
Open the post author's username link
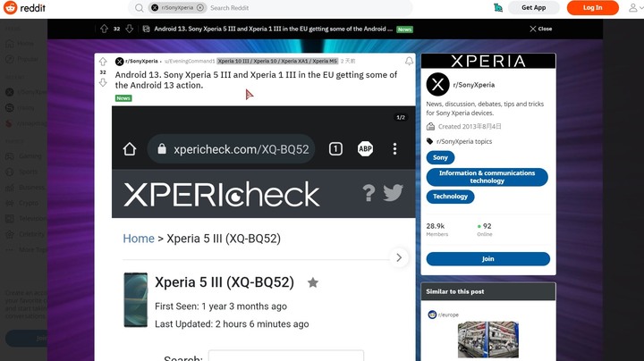click(190, 61)
